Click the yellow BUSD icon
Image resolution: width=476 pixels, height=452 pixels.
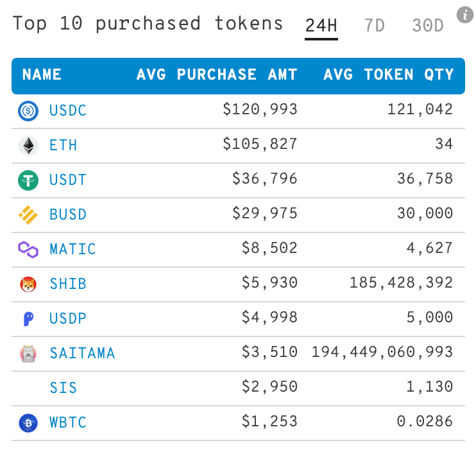(x=28, y=215)
